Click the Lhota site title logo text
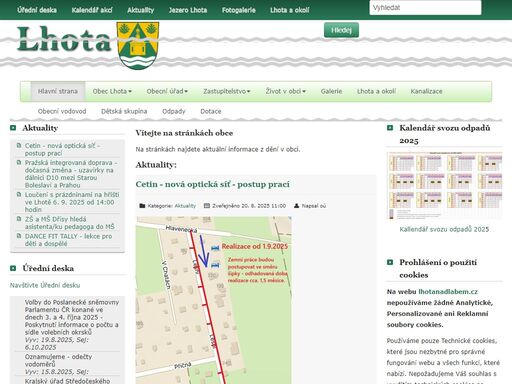This screenshot has height=384, width=512. (64, 39)
